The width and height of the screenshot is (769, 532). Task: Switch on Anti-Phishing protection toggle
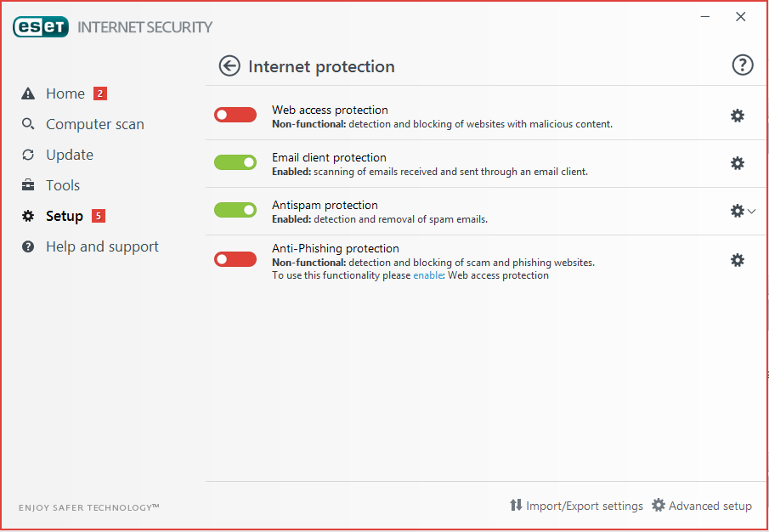point(235,259)
